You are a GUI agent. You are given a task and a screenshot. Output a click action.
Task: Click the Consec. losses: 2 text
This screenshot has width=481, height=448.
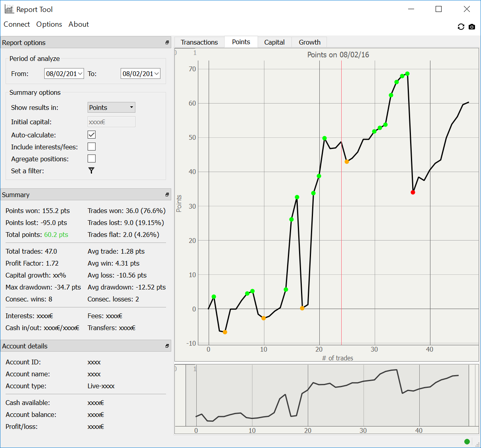click(x=113, y=299)
